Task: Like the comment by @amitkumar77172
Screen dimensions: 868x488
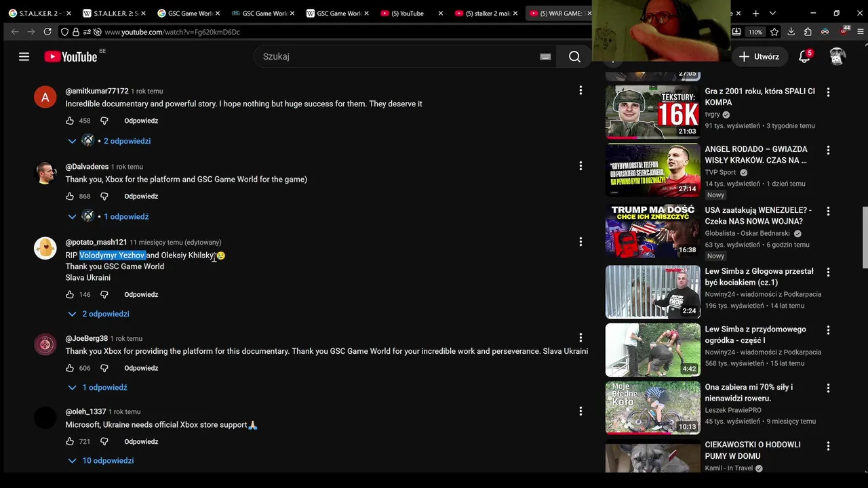Action: tap(70, 121)
